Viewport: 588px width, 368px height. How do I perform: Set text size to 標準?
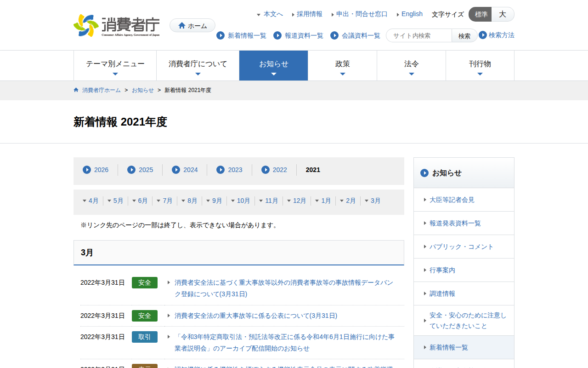coord(481,14)
